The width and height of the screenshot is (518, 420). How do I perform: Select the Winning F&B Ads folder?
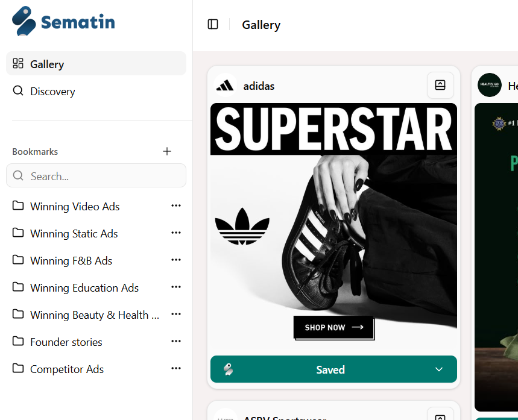[71, 260]
